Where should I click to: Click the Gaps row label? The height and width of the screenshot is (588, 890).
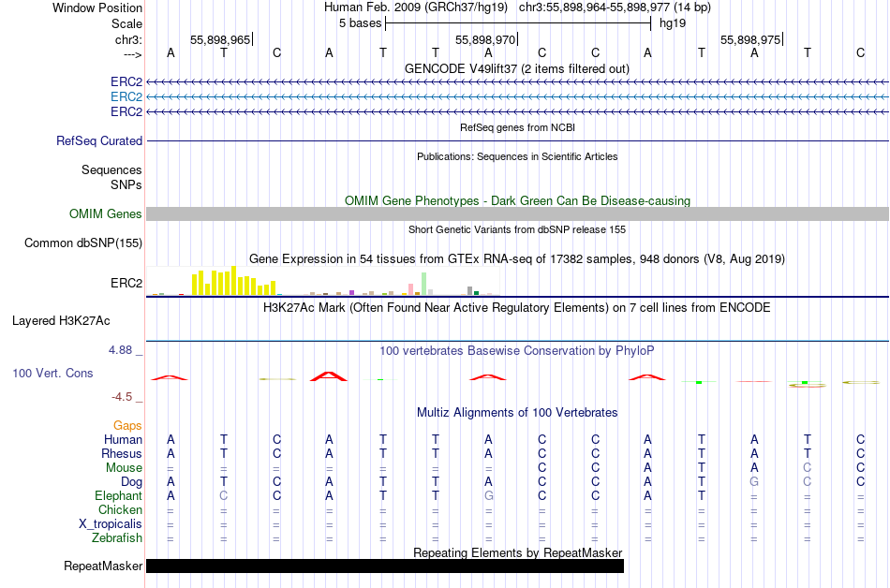point(127,426)
